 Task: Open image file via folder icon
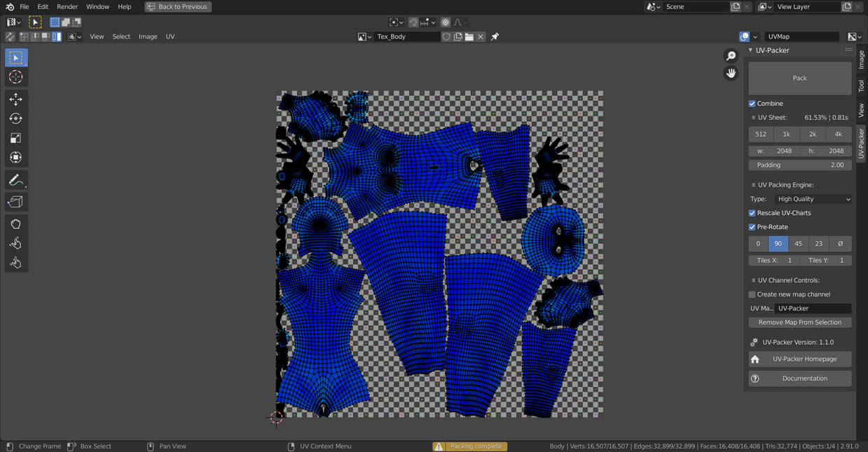click(469, 36)
